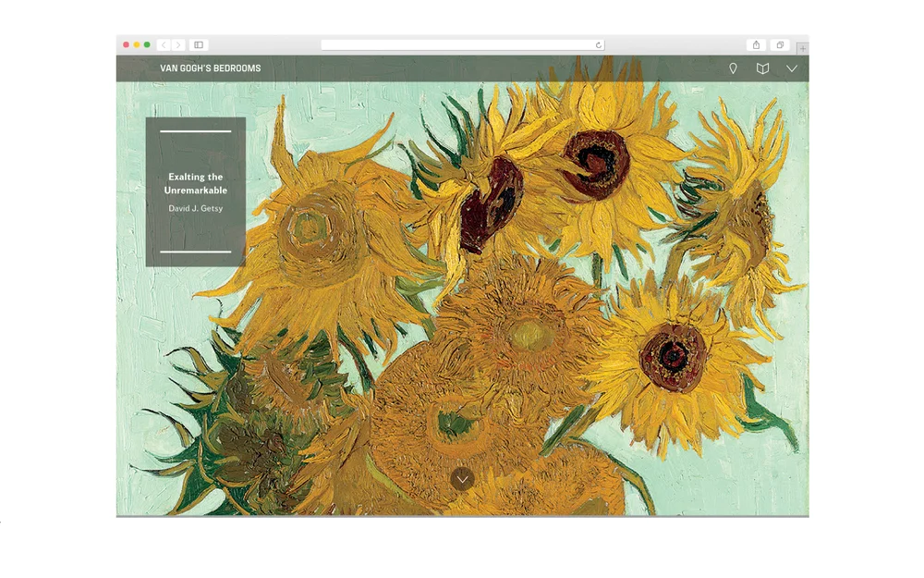Open the book contents icon in the header
This screenshot has height=578, width=924.
[x=762, y=68]
